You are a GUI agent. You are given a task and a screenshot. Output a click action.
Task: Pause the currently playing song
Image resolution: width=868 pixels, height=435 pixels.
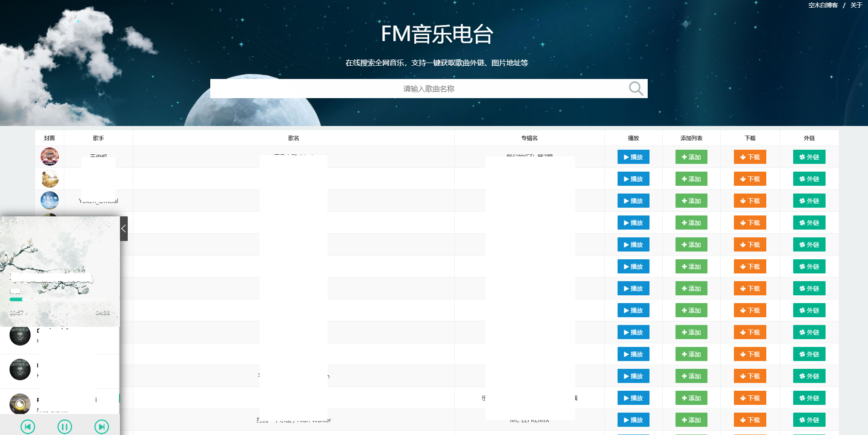tap(65, 426)
